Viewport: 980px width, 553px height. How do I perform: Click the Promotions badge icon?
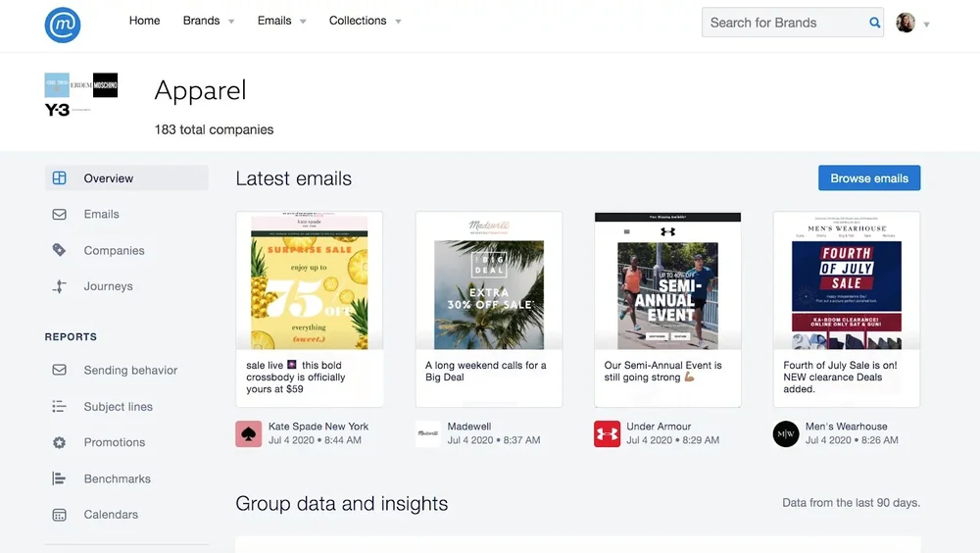[x=60, y=442]
